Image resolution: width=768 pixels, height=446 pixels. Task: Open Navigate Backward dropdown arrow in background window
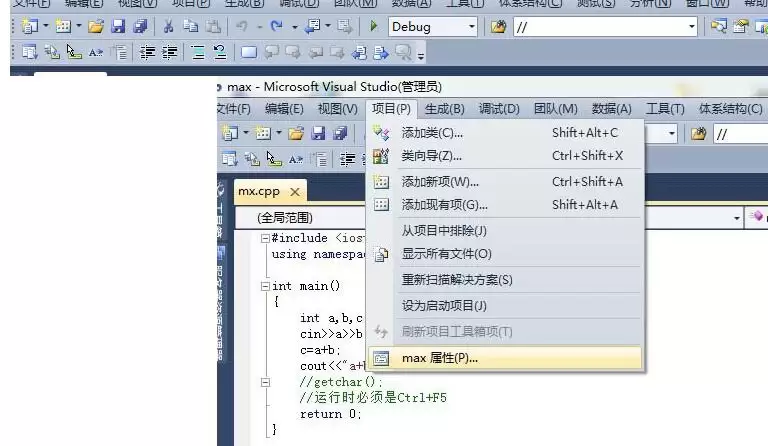[x=328, y=26]
